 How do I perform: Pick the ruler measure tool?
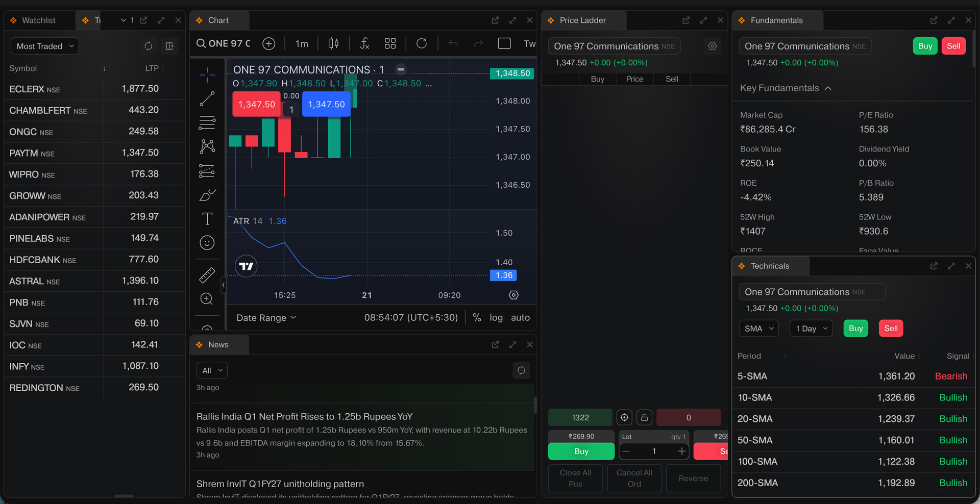pyautogui.click(x=207, y=275)
